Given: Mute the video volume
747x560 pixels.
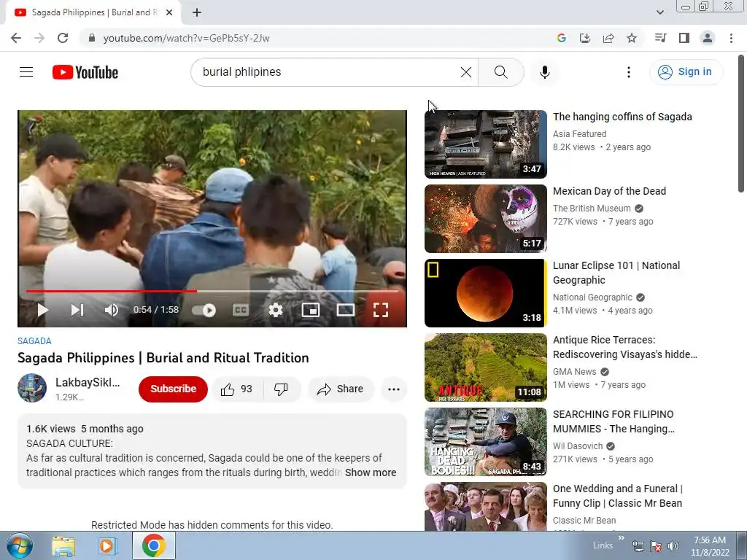Looking at the screenshot, I should [x=111, y=310].
